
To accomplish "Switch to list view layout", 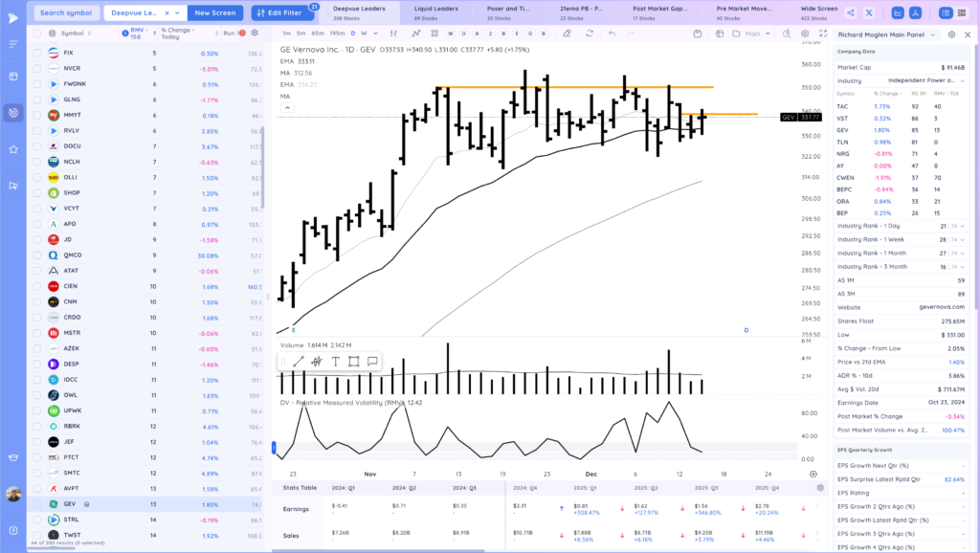I will click(x=946, y=12).
